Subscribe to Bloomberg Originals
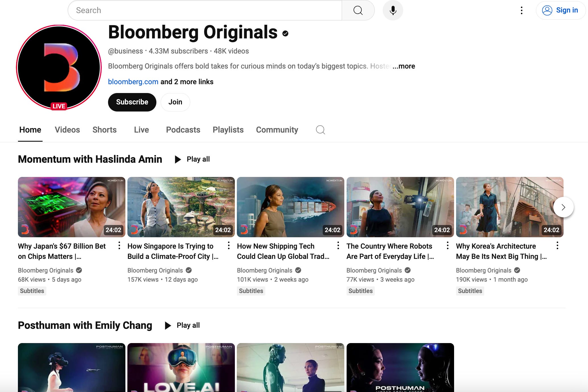Screen dimensions: 588x392 [x=132, y=102]
